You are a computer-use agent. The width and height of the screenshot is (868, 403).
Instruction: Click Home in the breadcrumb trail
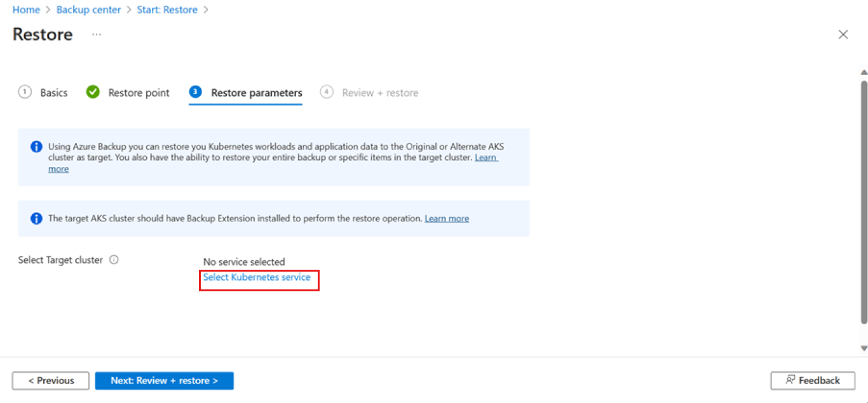(26, 10)
